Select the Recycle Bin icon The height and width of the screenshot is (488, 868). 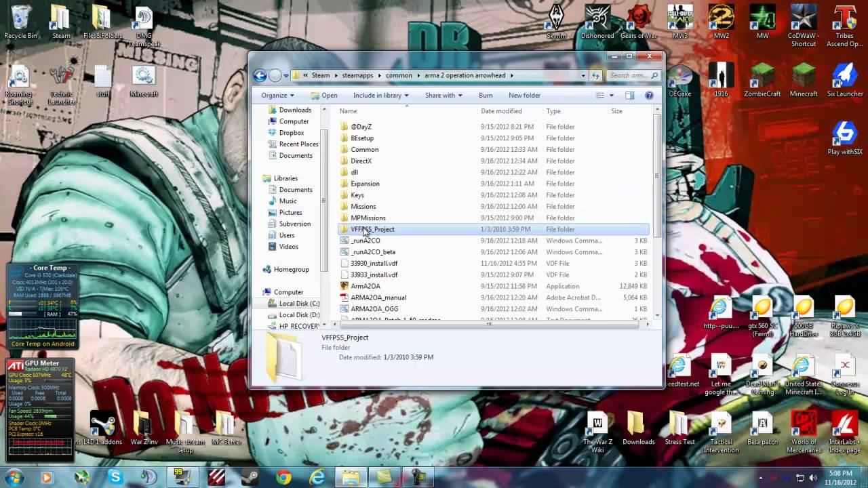pos(20,22)
